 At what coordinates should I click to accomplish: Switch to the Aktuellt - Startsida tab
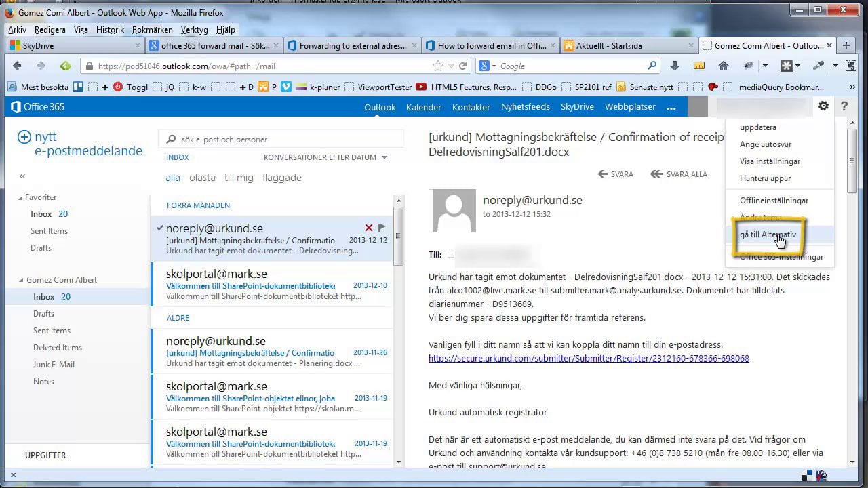628,45
